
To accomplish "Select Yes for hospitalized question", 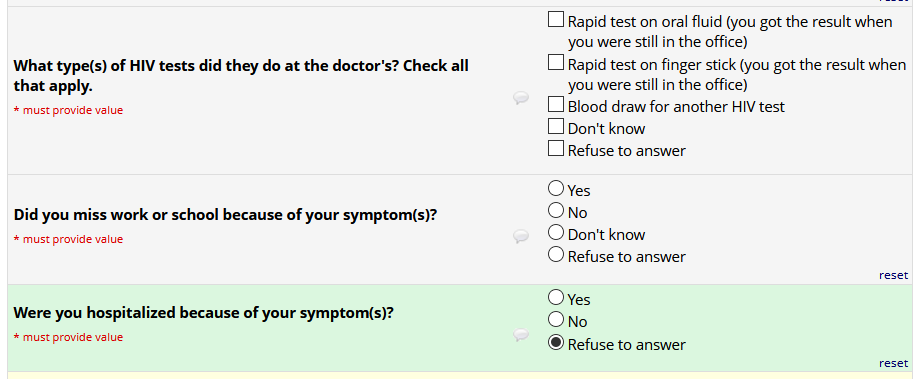I will (x=556, y=297).
